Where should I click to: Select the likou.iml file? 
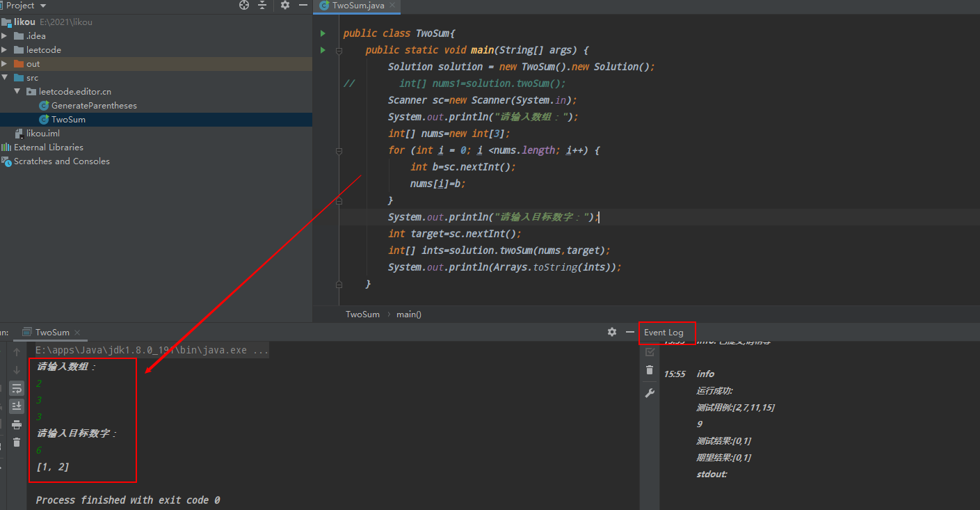(43, 133)
